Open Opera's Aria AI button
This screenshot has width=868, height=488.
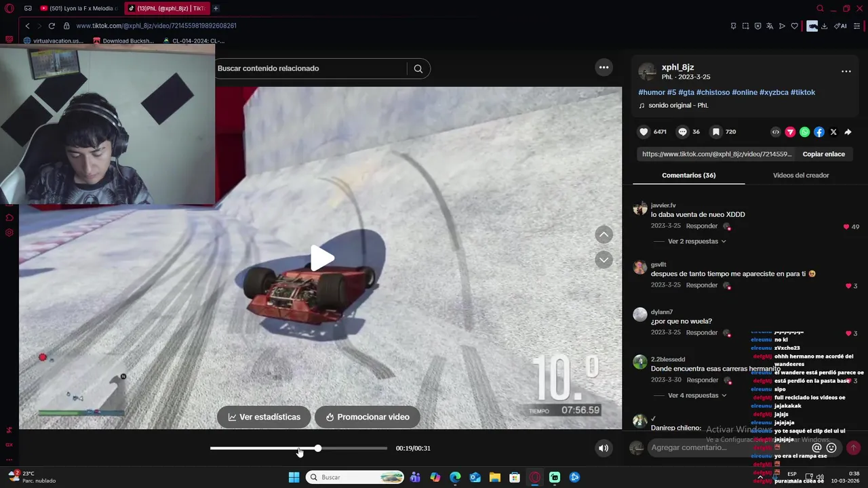[841, 26]
